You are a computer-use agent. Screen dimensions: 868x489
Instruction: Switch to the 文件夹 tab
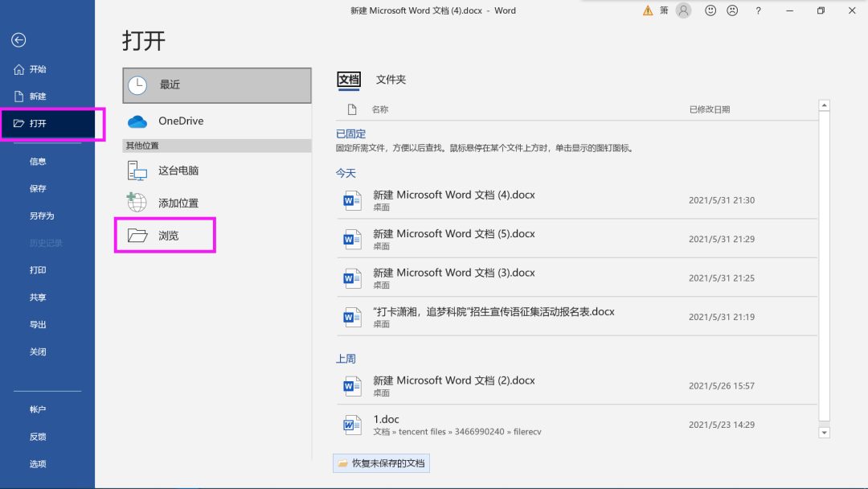click(391, 80)
